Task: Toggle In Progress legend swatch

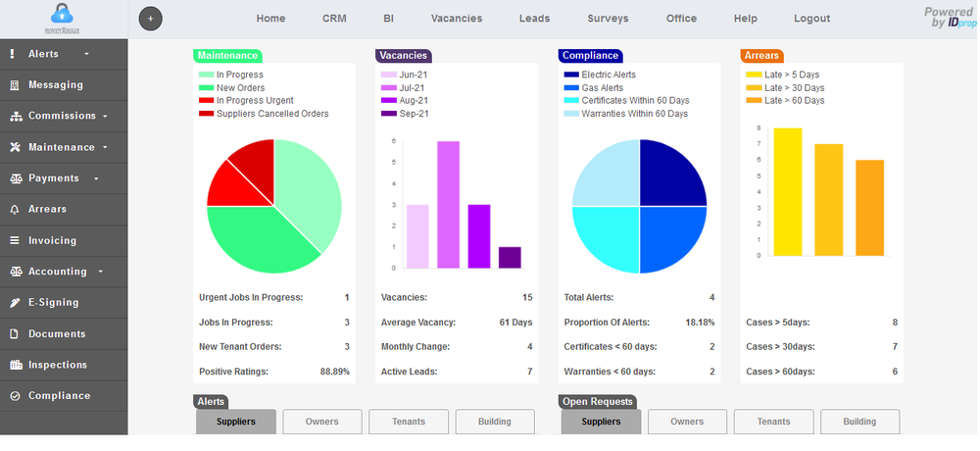Action: tap(206, 75)
